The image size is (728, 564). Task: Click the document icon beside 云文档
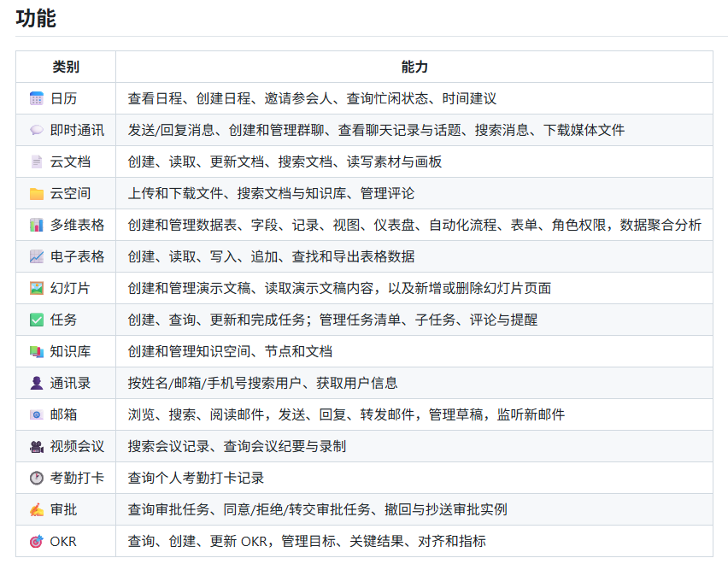point(36,162)
